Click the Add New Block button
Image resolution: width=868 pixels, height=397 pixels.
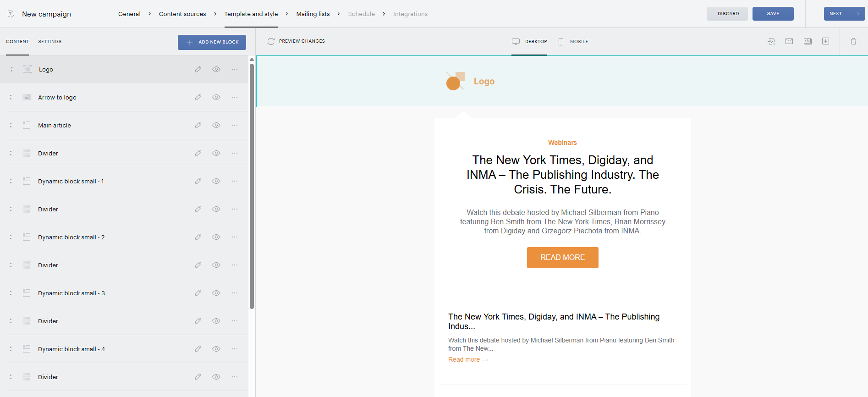[x=212, y=42]
